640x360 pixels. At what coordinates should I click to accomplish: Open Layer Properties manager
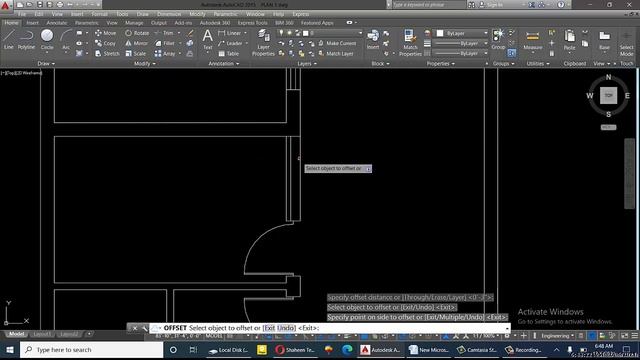[263, 42]
